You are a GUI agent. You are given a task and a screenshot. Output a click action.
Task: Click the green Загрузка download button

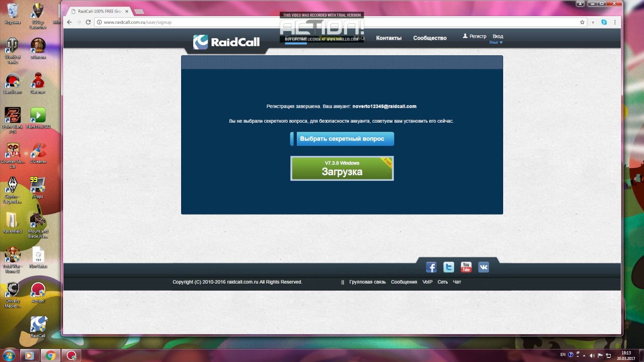(x=342, y=168)
